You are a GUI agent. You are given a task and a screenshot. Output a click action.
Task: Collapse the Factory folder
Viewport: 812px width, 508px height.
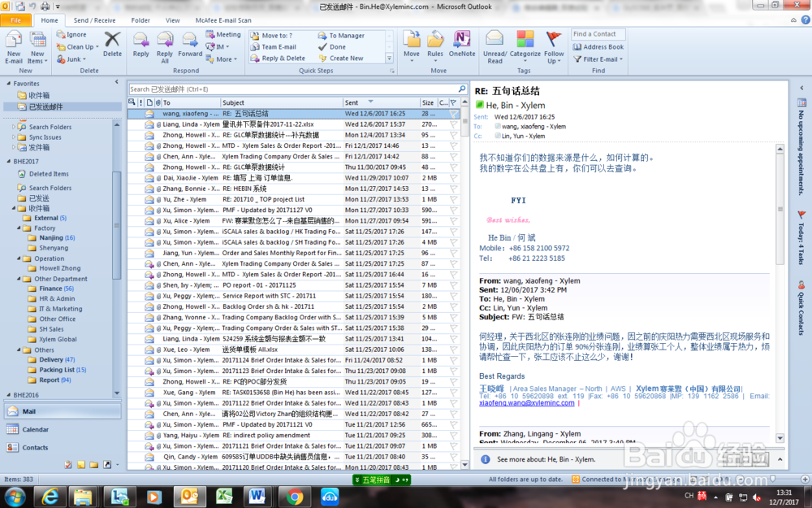[x=19, y=228]
